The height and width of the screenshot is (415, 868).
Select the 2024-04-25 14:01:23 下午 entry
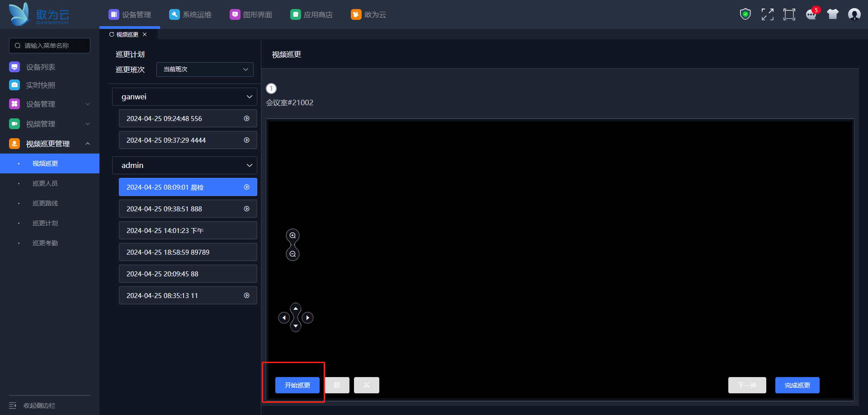(188, 230)
